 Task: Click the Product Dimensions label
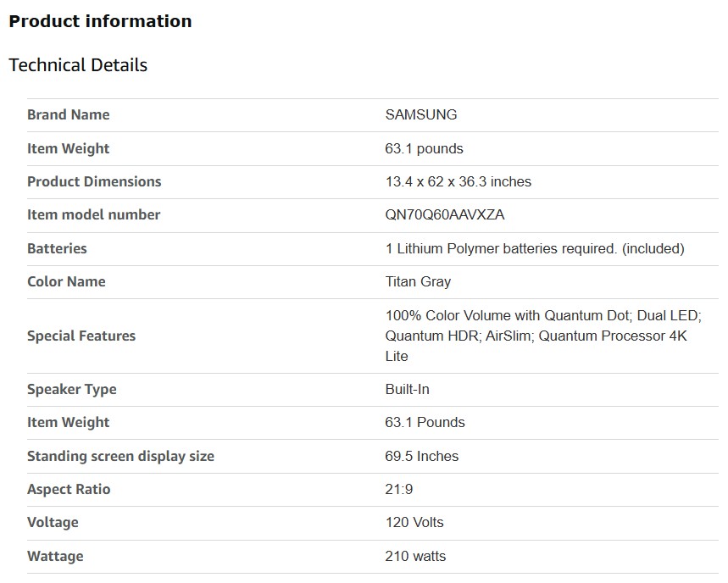[94, 181]
